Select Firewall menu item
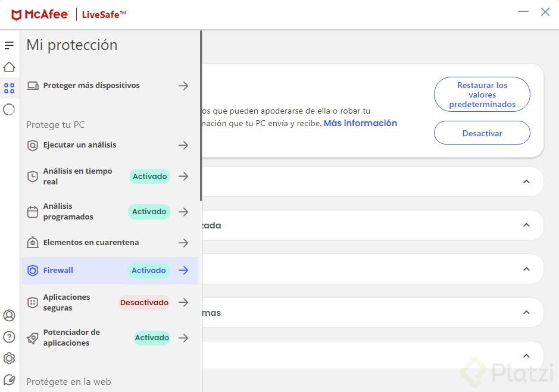 (x=110, y=271)
